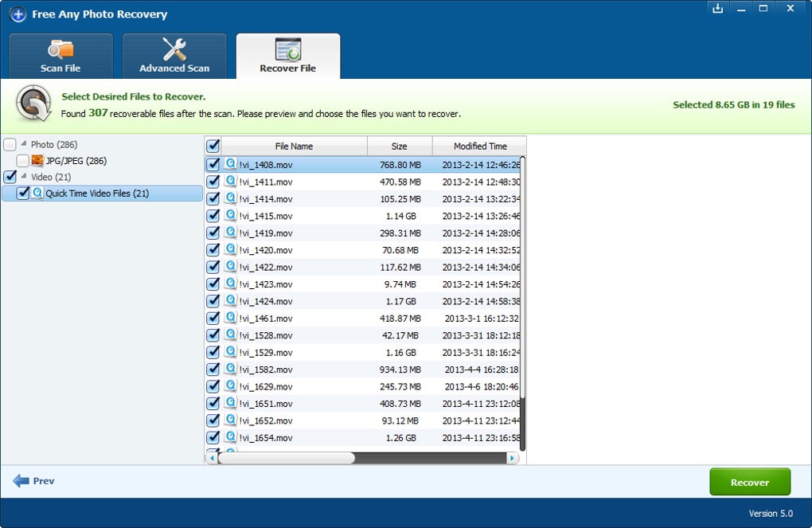812x528 pixels.
Task: Click QuickTime icon of !vi_1529.mov
Action: click(230, 352)
